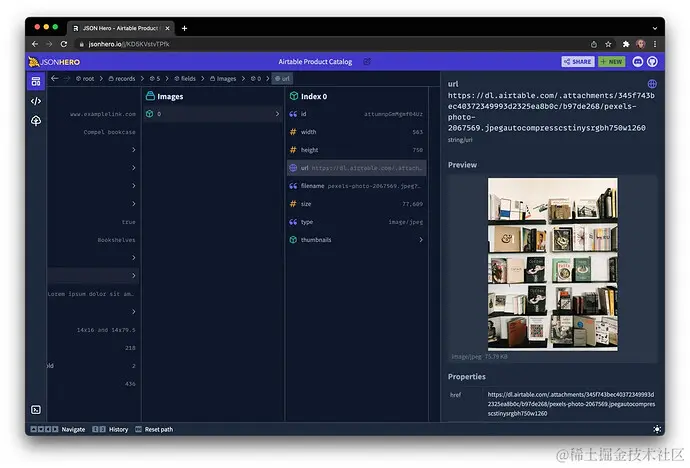Click the JSON Hero logo
690x468 pixels.
54,62
